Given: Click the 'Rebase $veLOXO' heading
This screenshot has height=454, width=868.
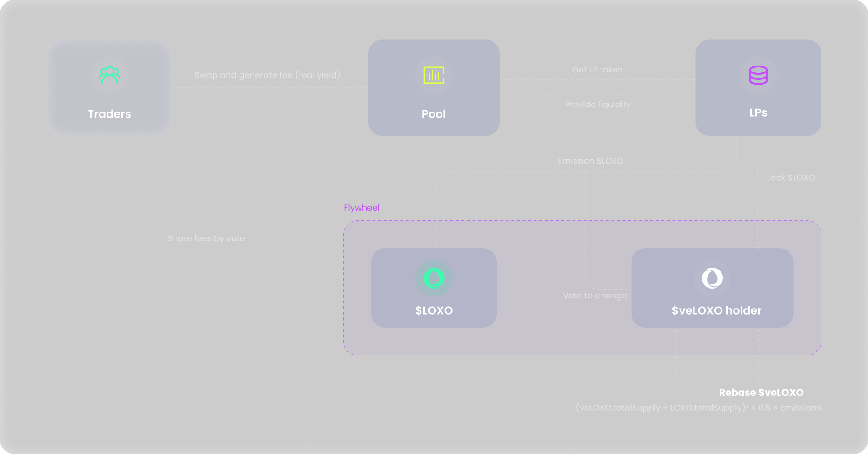Looking at the screenshot, I should point(761,393).
